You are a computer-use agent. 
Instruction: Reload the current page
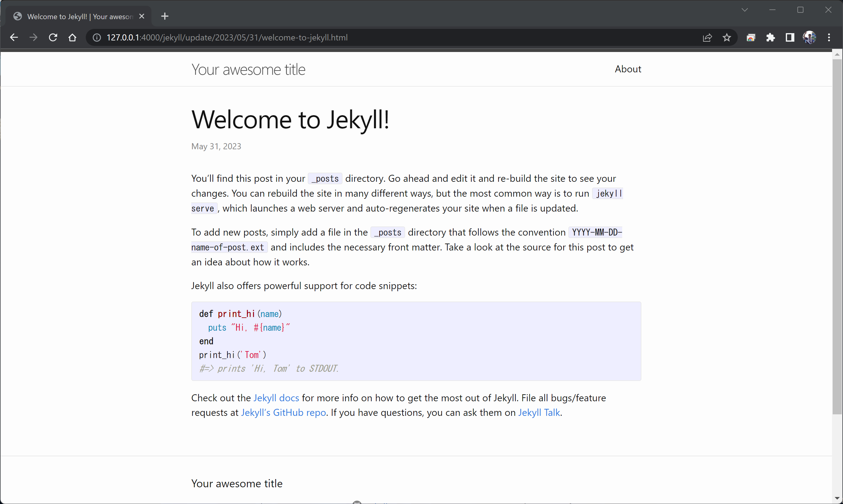pyautogui.click(x=53, y=37)
